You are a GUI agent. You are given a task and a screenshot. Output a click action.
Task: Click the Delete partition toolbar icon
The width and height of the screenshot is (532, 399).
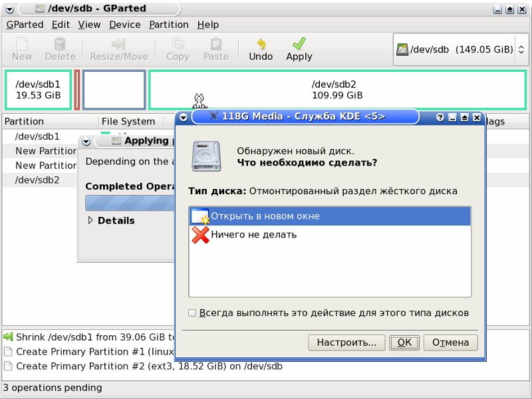coord(60,44)
